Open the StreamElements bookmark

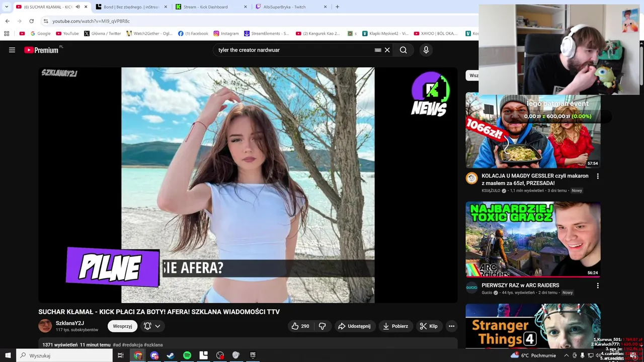[x=267, y=33]
